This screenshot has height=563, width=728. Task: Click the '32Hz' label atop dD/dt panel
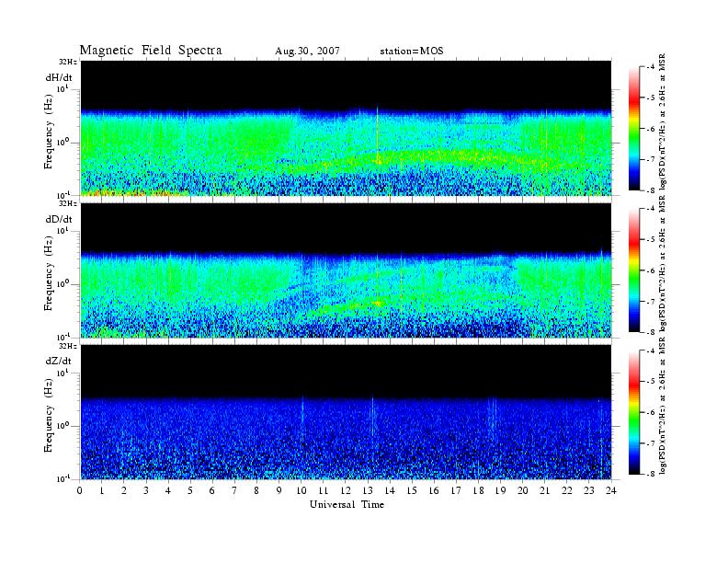pyautogui.click(x=68, y=204)
